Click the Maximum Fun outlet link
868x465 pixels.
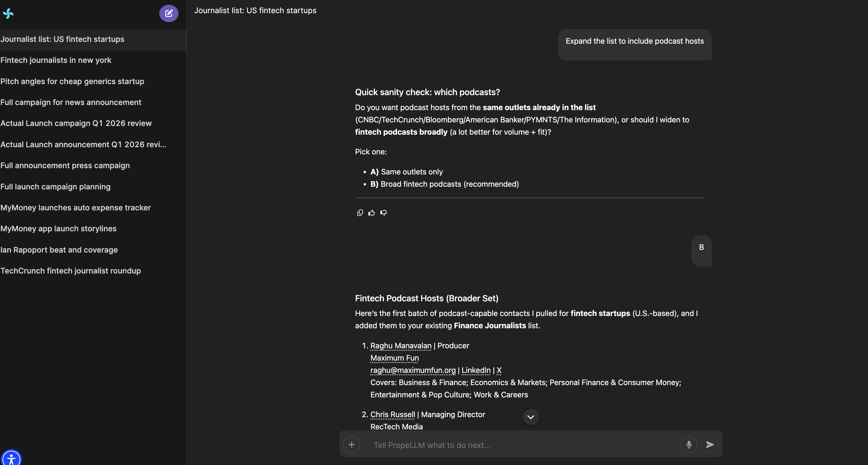(394, 358)
